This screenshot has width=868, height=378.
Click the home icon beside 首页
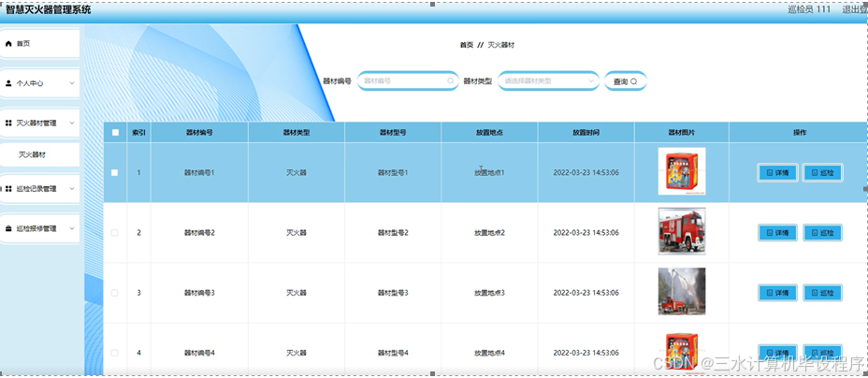tap(8, 44)
